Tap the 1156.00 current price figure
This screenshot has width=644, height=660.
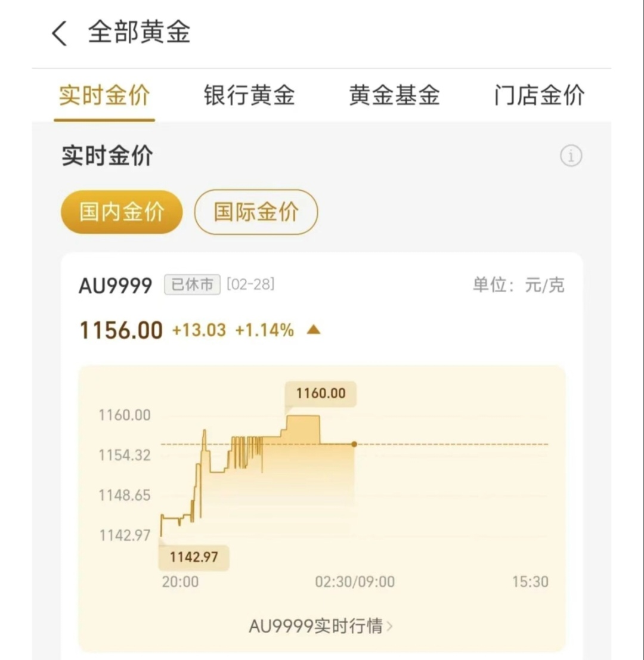click(x=121, y=330)
